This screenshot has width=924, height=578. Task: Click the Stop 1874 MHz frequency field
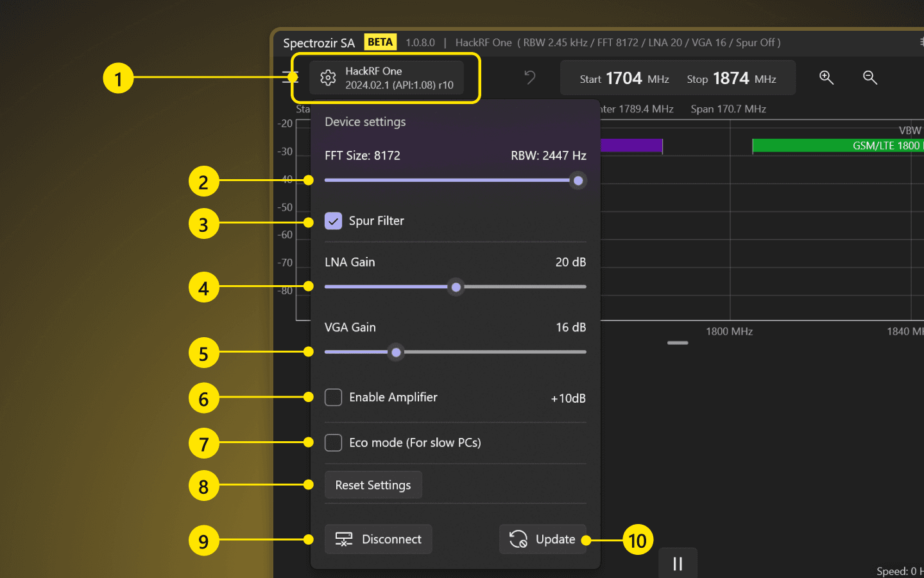(732, 78)
